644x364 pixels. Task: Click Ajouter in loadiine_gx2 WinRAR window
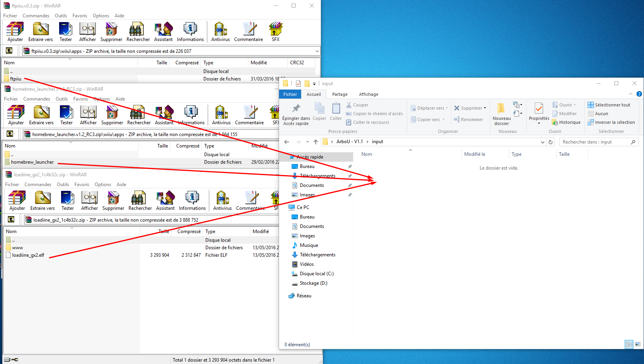pos(17,201)
